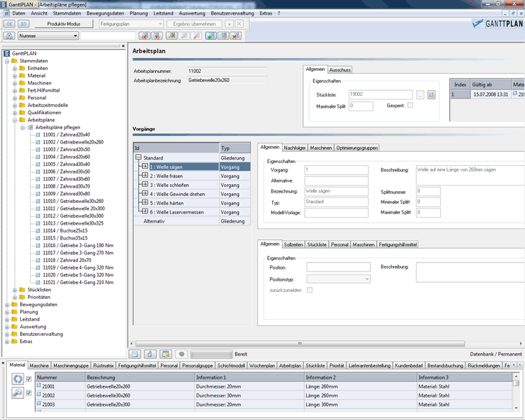
Task: Click the wrench icon in the status bar
Action: (x=135, y=354)
